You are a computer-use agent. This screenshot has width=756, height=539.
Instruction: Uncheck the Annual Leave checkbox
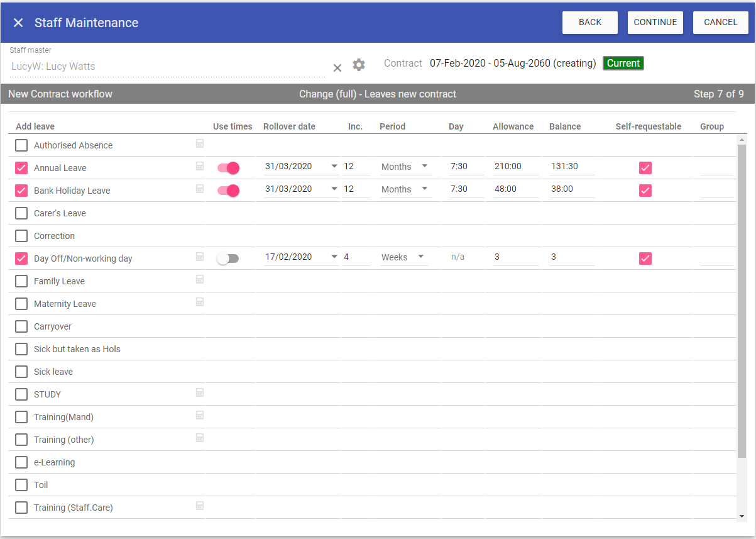pyautogui.click(x=21, y=168)
